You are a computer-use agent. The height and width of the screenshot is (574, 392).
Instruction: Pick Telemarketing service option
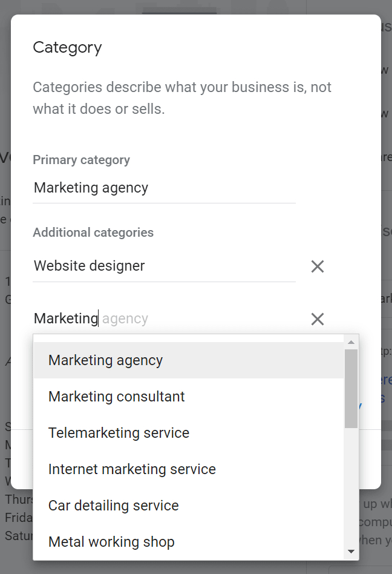tap(189, 433)
